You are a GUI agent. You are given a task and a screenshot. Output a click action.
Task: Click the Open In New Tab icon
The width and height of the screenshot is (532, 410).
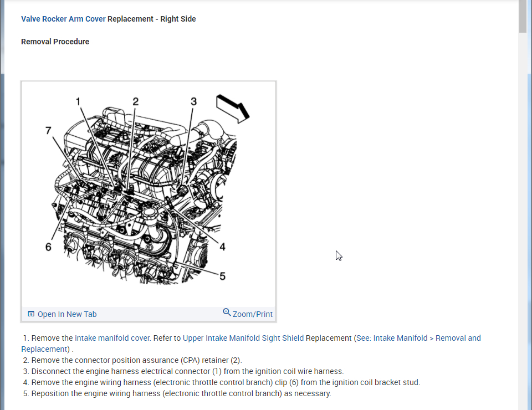[x=31, y=314]
